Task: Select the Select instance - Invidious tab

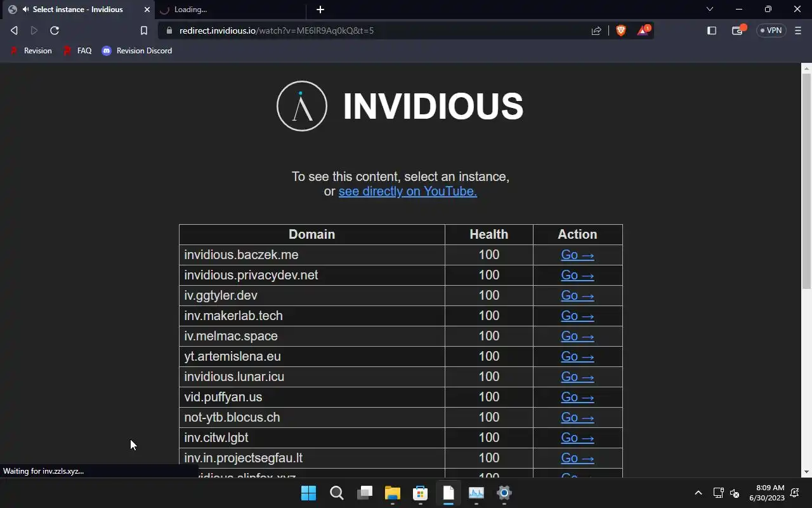Action: 77,10
